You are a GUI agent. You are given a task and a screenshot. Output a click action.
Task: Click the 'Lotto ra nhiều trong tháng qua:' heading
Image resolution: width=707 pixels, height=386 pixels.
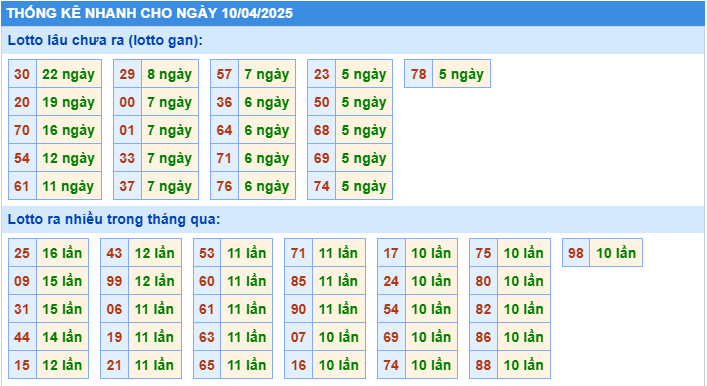[114, 219]
